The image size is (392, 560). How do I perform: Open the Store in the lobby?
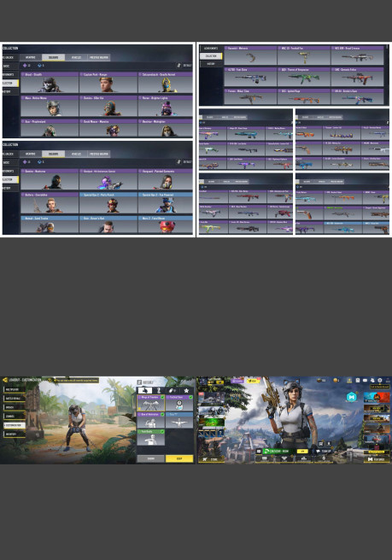(211, 459)
